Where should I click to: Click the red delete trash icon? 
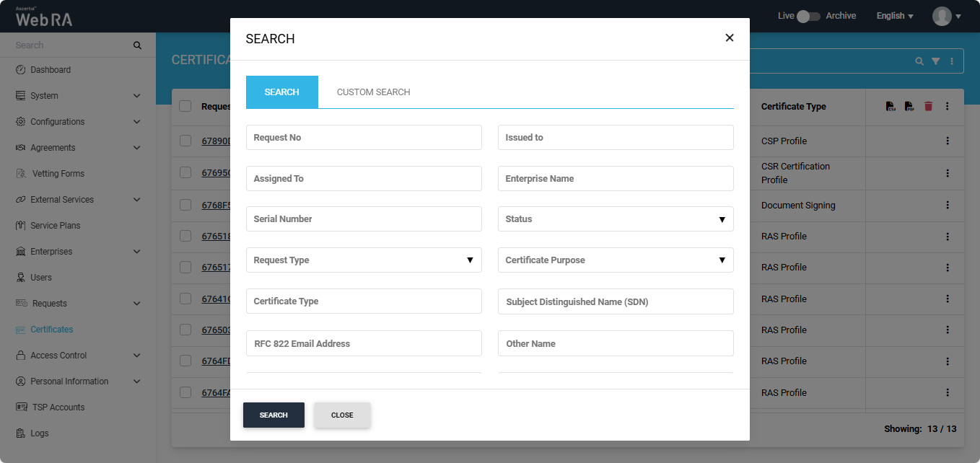(x=928, y=106)
